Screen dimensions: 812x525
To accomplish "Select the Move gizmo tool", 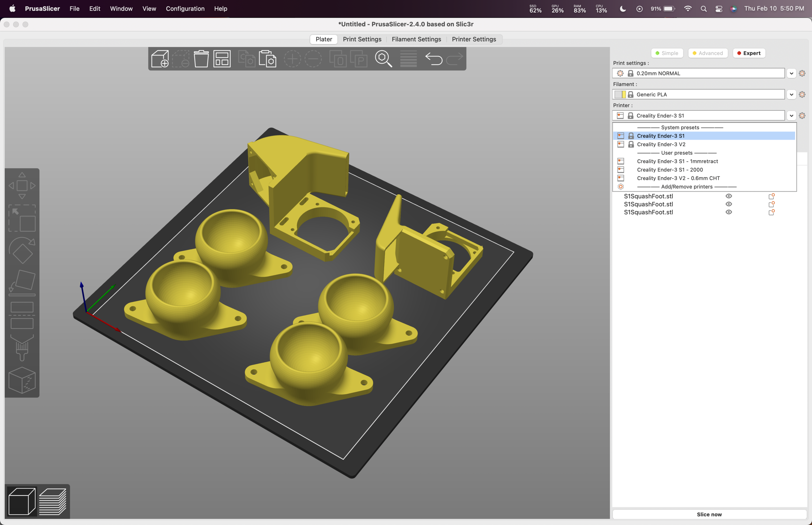I will tap(22, 186).
